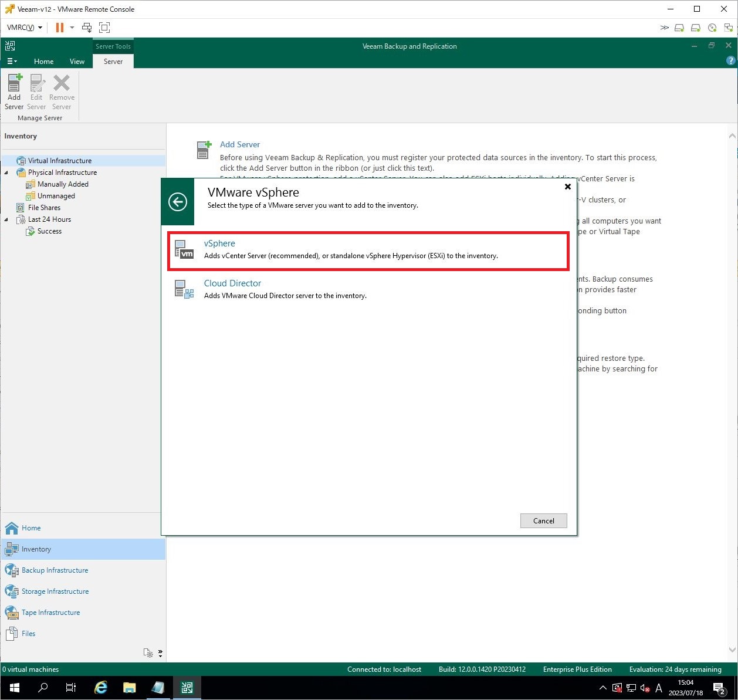Select File Shares tree node

(44, 207)
